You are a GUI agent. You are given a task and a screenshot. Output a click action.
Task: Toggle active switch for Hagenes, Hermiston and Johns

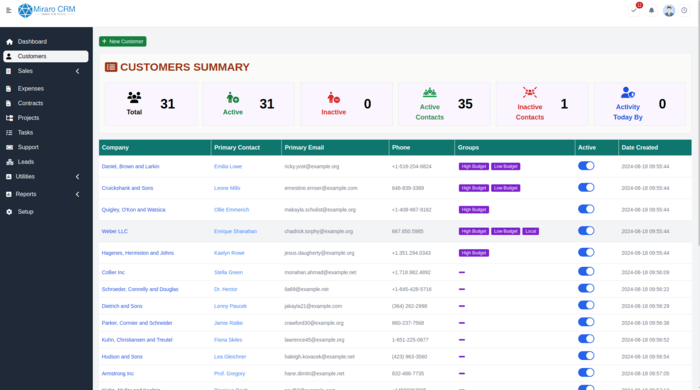click(586, 252)
